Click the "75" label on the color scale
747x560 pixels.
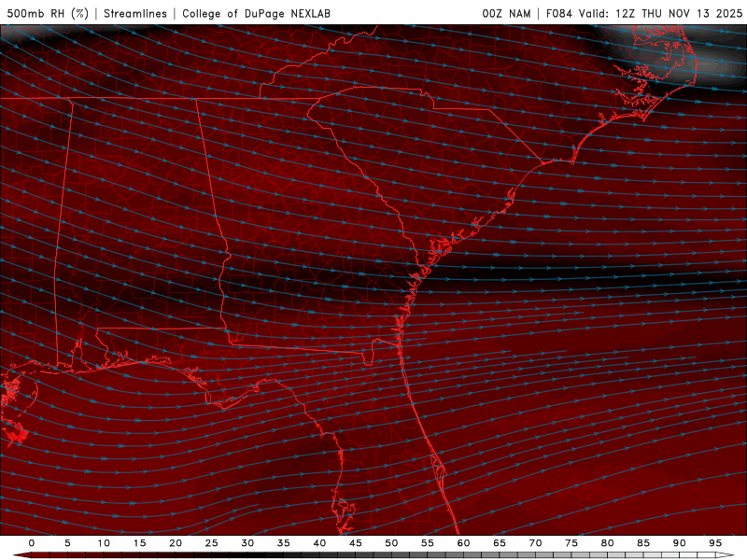point(571,543)
